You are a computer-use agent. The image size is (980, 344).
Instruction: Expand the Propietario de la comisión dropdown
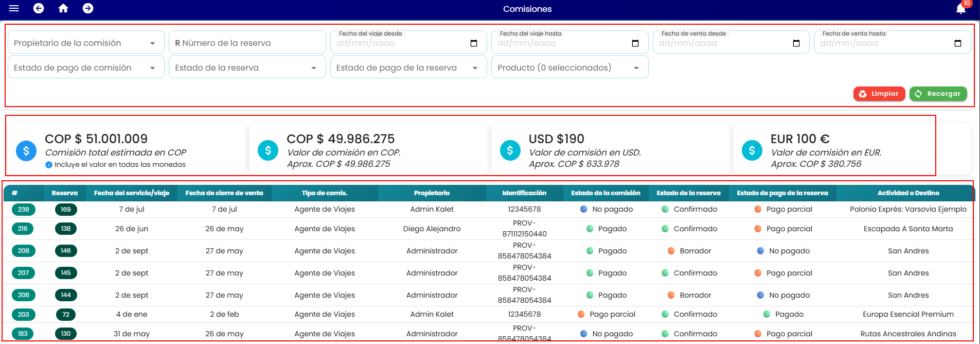[86, 42]
